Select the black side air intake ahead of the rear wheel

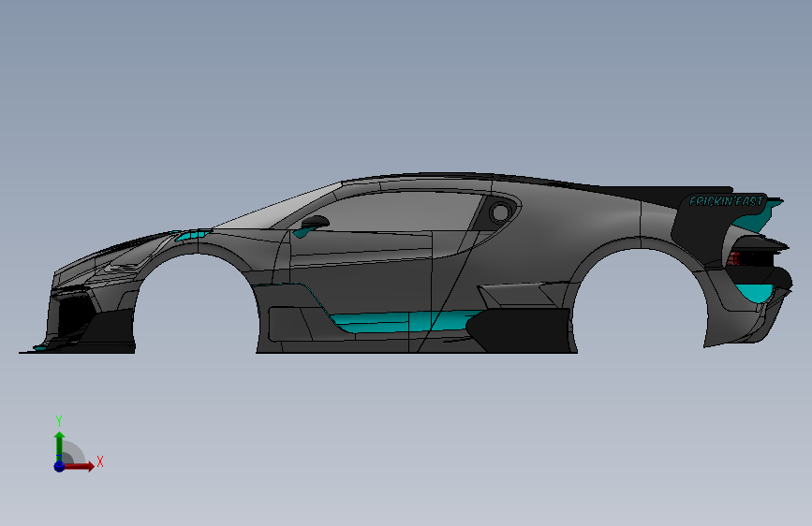(521, 329)
